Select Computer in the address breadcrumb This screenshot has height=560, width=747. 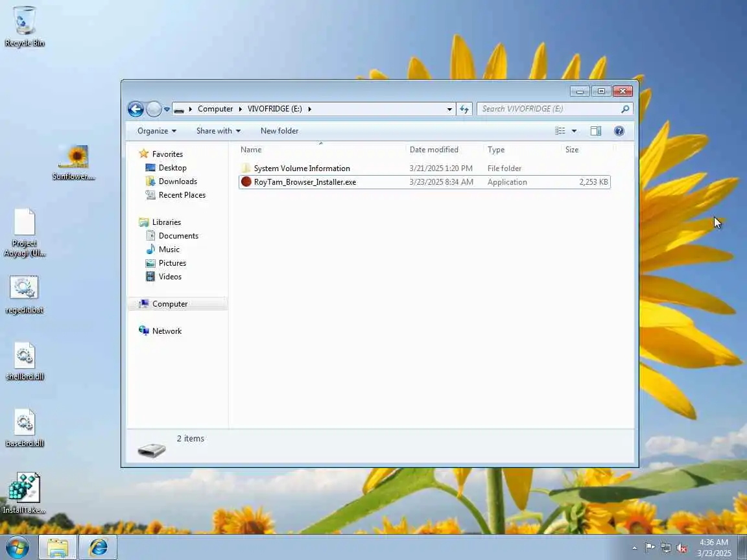(x=215, y=109)
